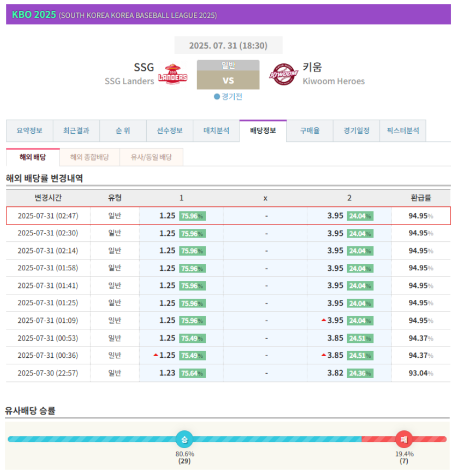Click 24.04% badge in 02:47 row
Viewport: 455px width, 476px height.
(360, 216)
